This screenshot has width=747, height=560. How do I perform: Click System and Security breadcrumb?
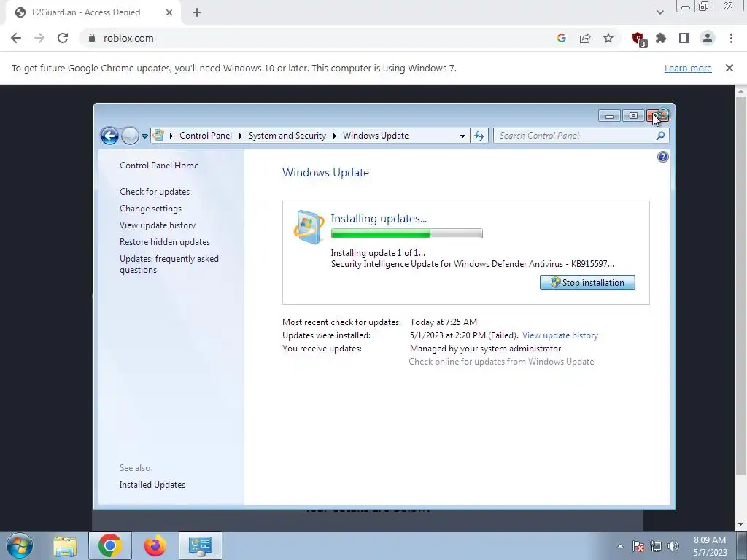287,136
